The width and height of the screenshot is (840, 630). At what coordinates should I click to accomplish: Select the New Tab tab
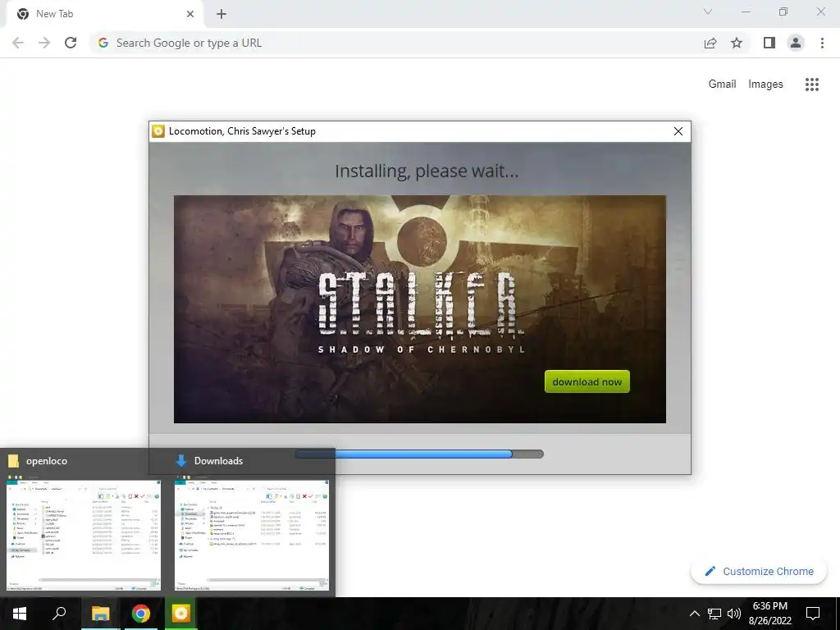pos(104,14)
